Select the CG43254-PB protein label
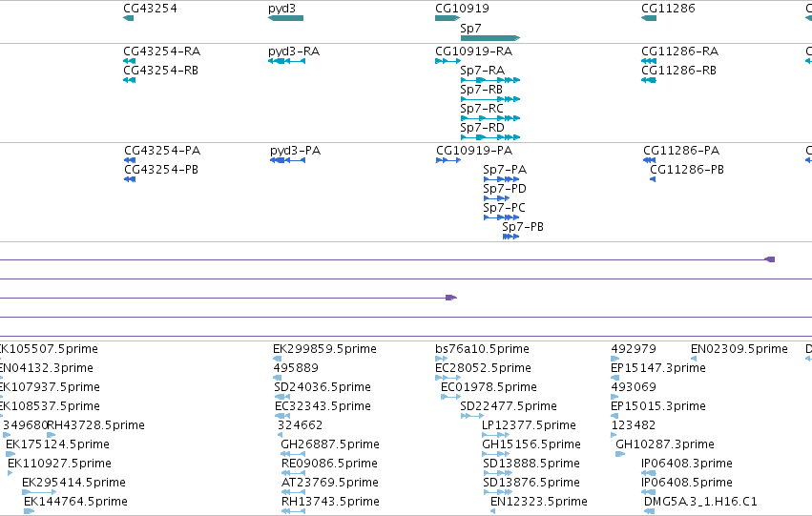812x516 pixels. pyautogui.click(x=161, y=170)
